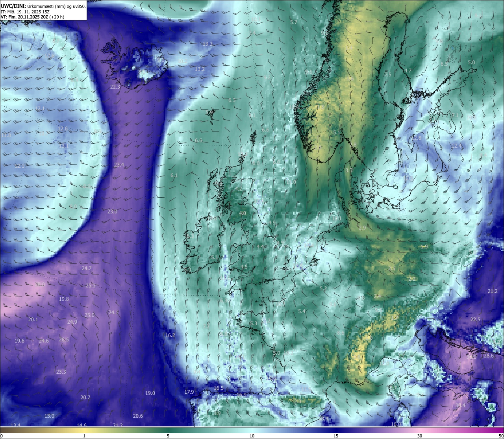Click the 4.2 value over Scotland
Viewport: 504px width, 439px height.
[238, 189]
